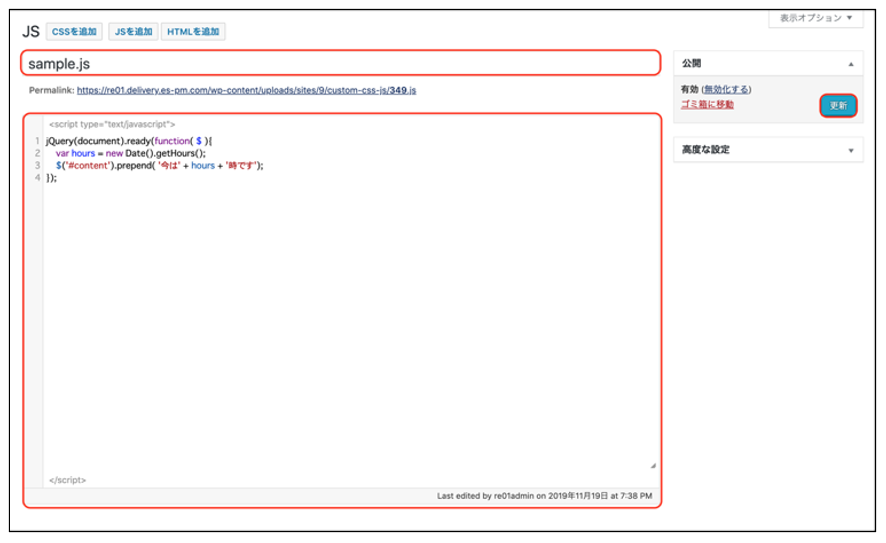This screenshot has width=886, height=543.
Task: Open the 表示オプション dropdown
Action: click(816, 18)
